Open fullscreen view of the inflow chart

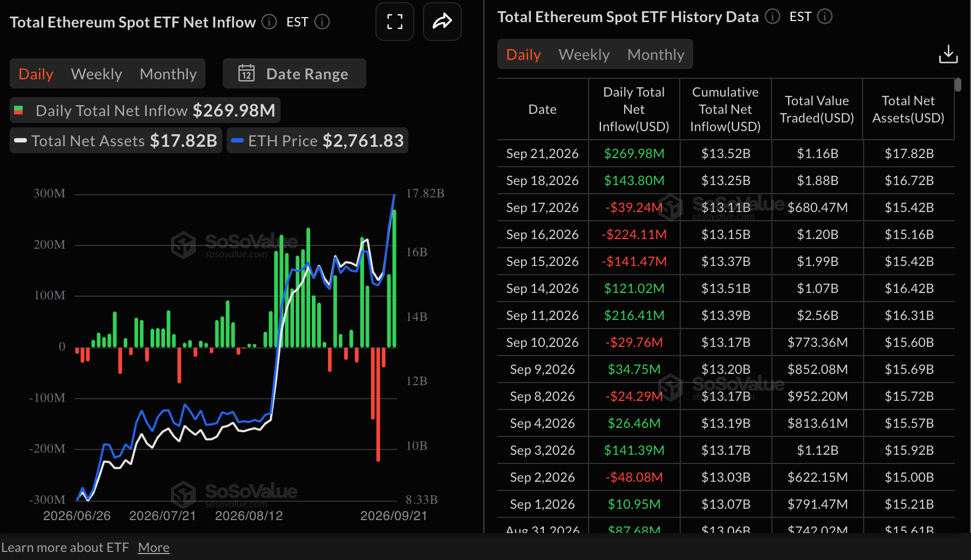click(x=395, y=22)
